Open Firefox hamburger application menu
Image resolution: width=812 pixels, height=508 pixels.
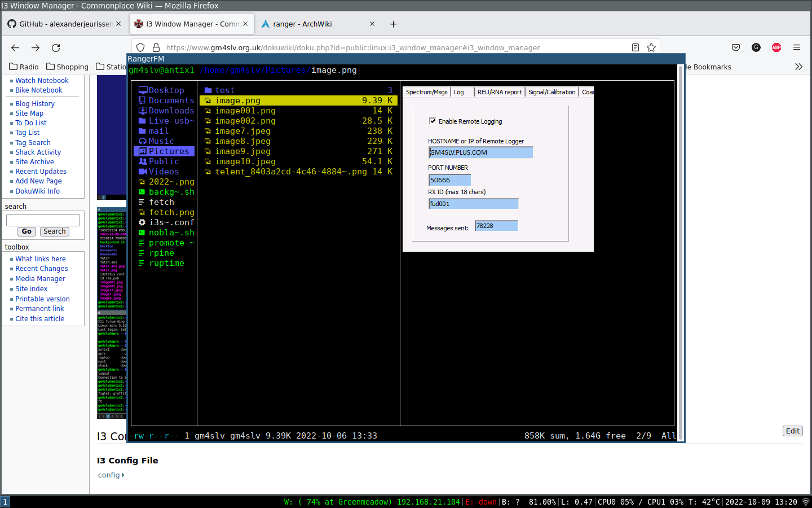[x=797, y=47]
